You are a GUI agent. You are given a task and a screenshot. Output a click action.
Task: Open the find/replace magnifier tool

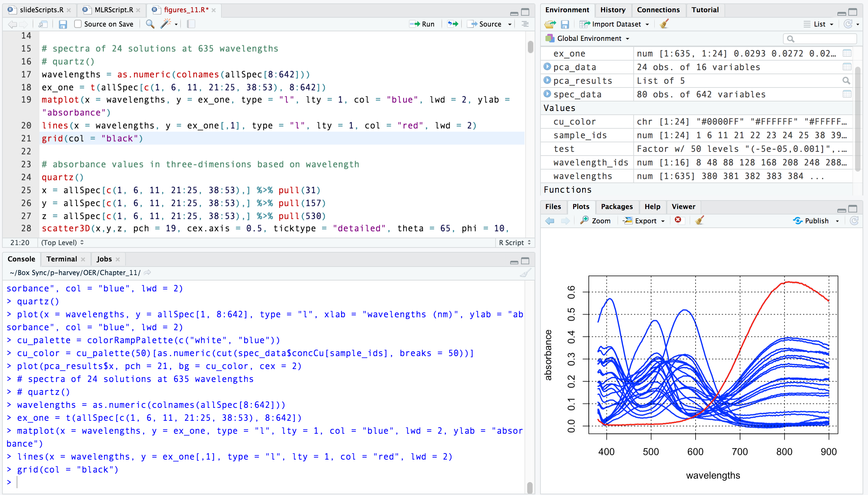[150, 24]
